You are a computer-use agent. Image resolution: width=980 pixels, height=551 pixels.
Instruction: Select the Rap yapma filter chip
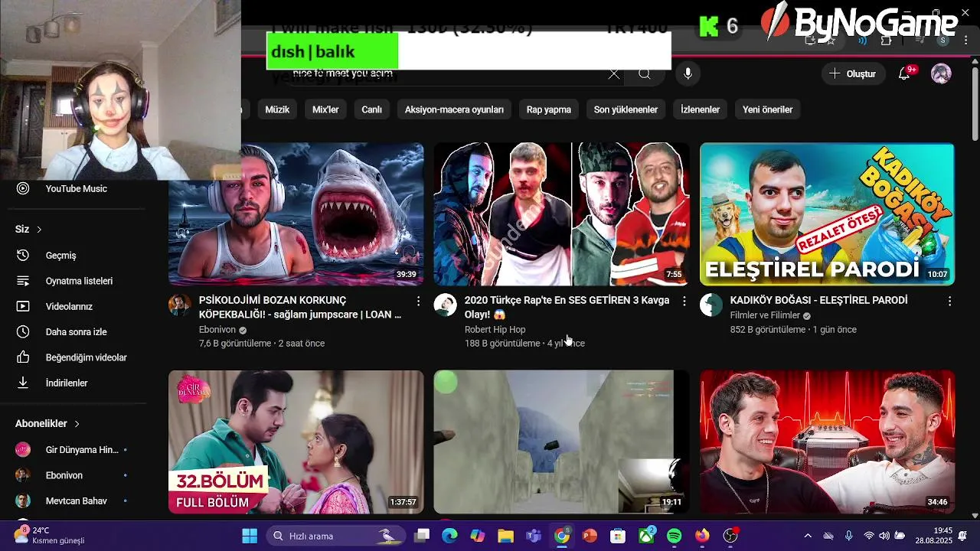(x=549, y=109)
